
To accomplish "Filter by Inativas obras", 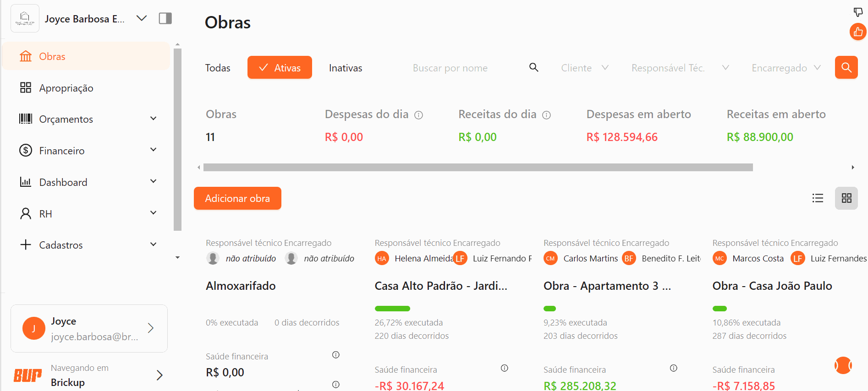I will point(346,68).
